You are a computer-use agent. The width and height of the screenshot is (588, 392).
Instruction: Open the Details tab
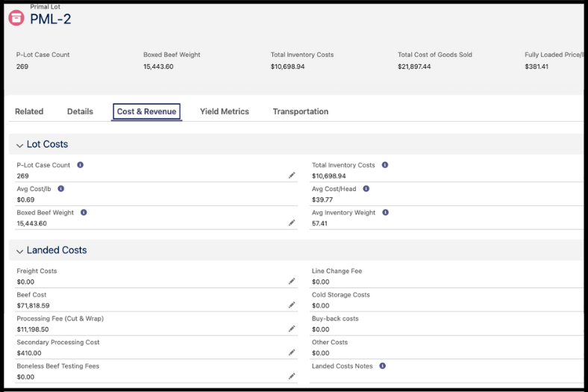(x=80, y=112)
